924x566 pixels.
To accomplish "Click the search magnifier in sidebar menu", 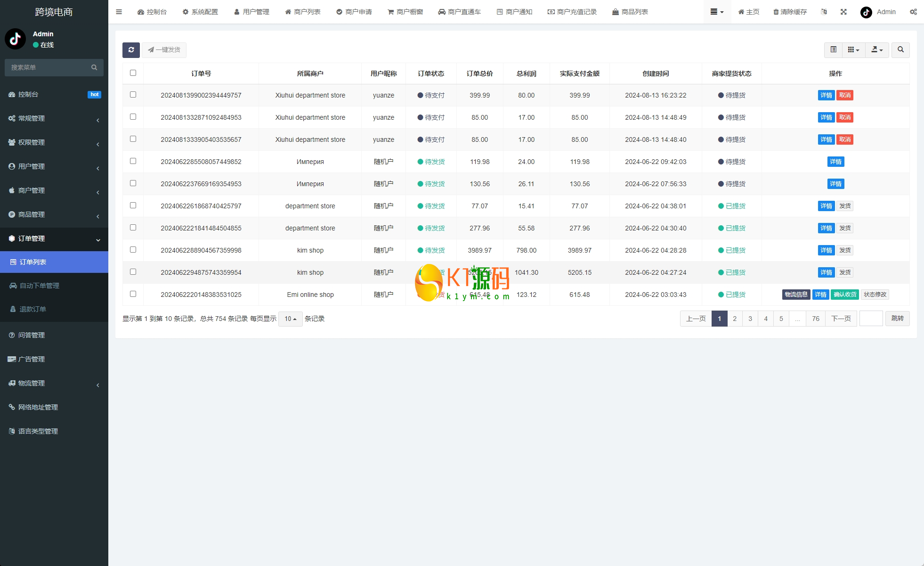I will pyautogui.click(x=94, y=67).
